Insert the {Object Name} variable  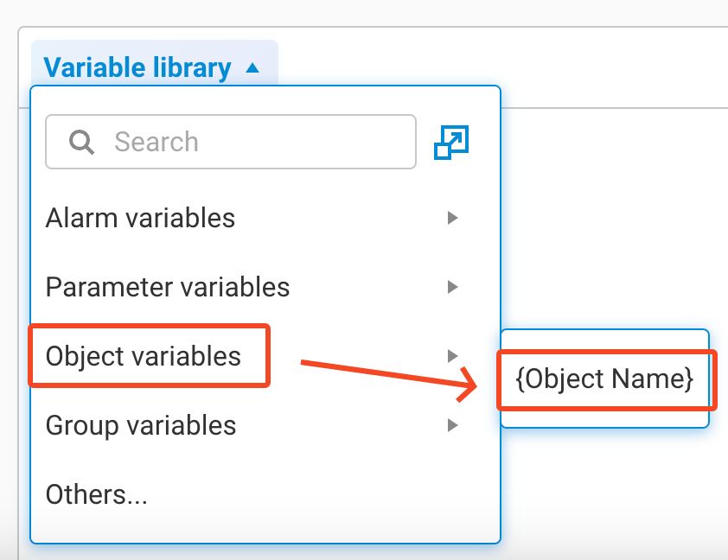coord(604,379)
